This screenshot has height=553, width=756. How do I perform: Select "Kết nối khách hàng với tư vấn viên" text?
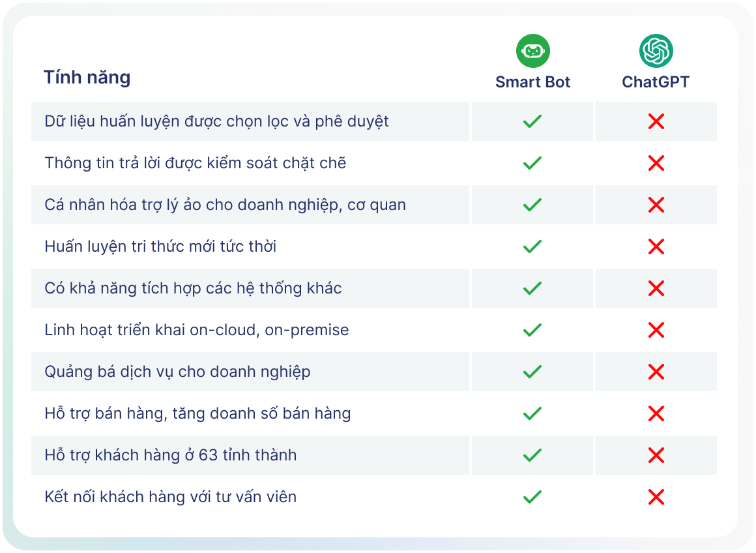point(170,497)
